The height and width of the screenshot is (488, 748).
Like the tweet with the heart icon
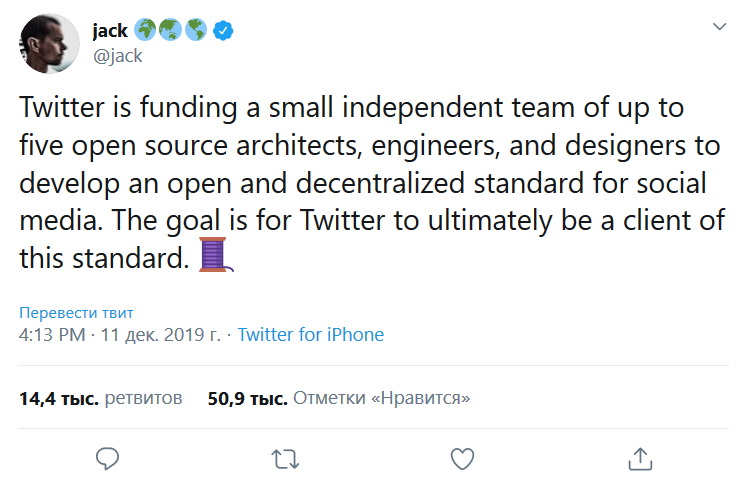(x=461, y=459)
